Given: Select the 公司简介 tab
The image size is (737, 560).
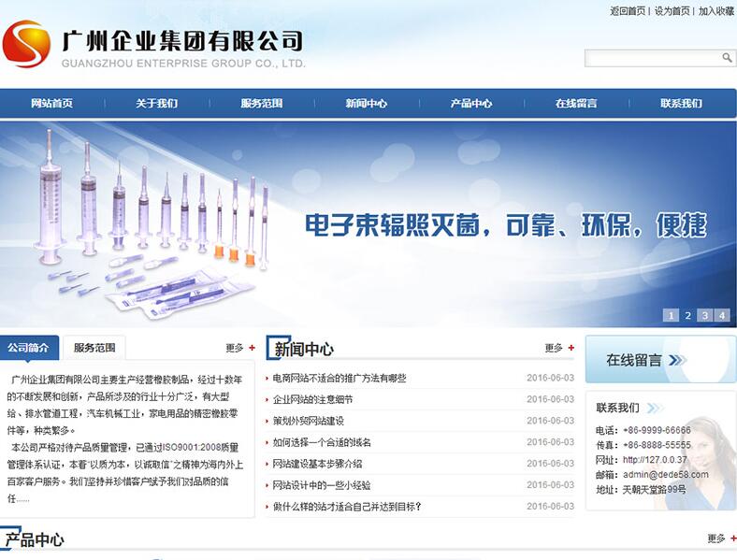Looking at the screenshot, I should (x=29, y=348).
